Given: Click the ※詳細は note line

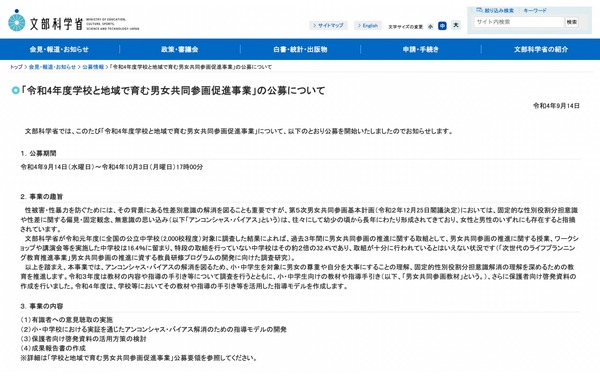Looking at the screenshot, I should click(139, 358).
